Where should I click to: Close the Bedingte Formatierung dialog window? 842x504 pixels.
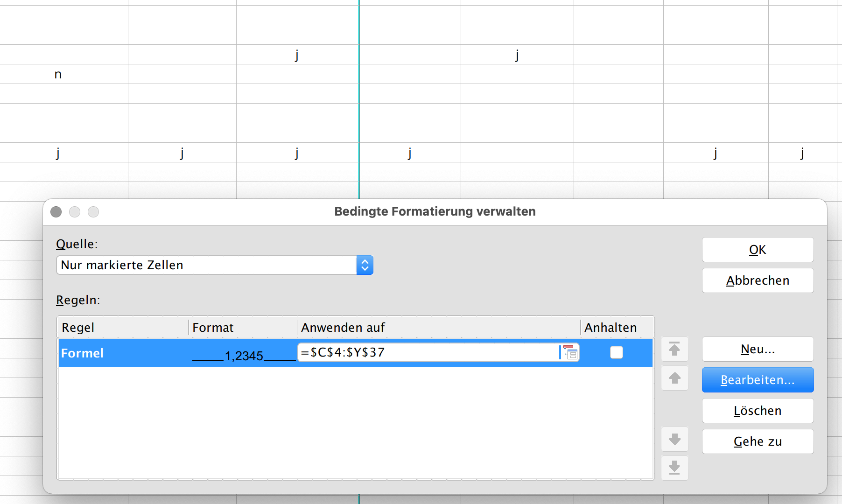point(56,212)
